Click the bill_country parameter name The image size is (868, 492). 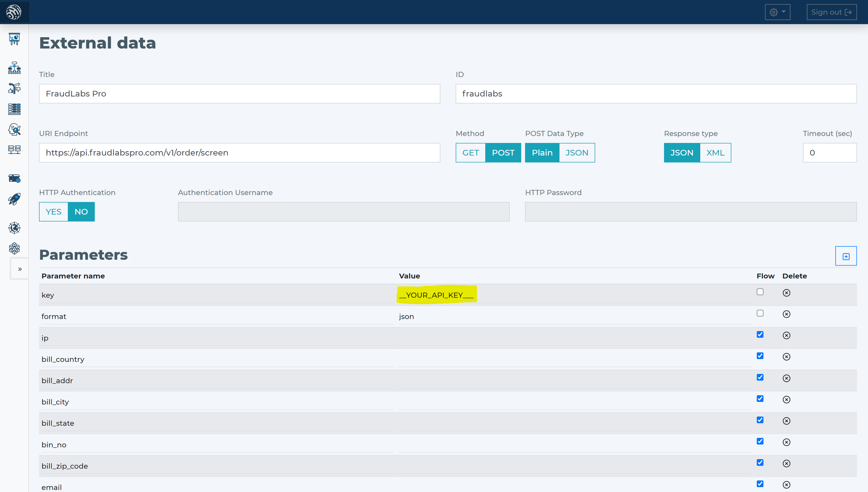(63, 359)
